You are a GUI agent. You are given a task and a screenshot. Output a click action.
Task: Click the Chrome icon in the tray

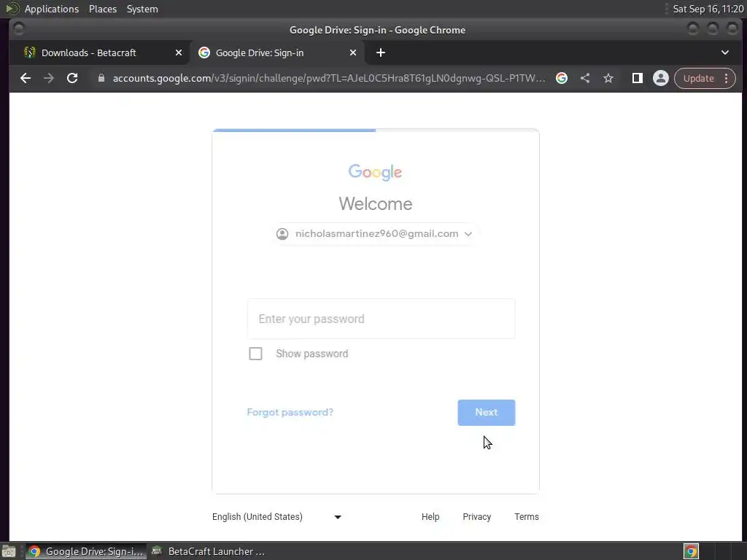point(691,551)
